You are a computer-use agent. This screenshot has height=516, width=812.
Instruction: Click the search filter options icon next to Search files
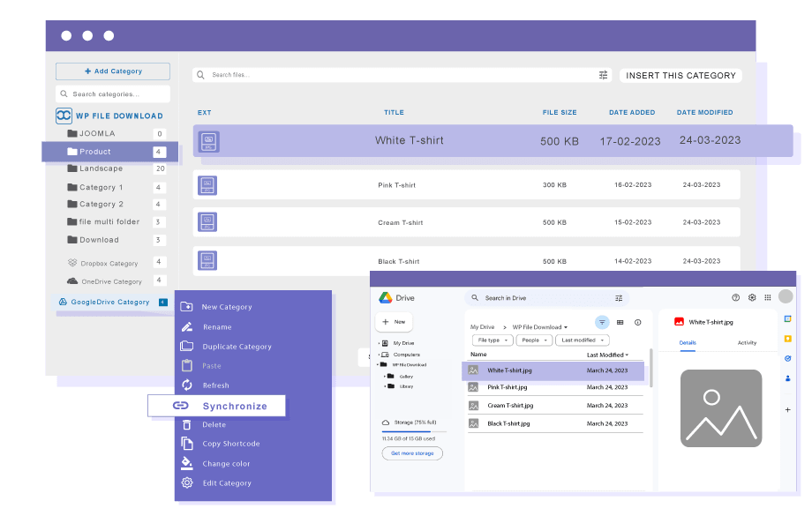point(604,75)
